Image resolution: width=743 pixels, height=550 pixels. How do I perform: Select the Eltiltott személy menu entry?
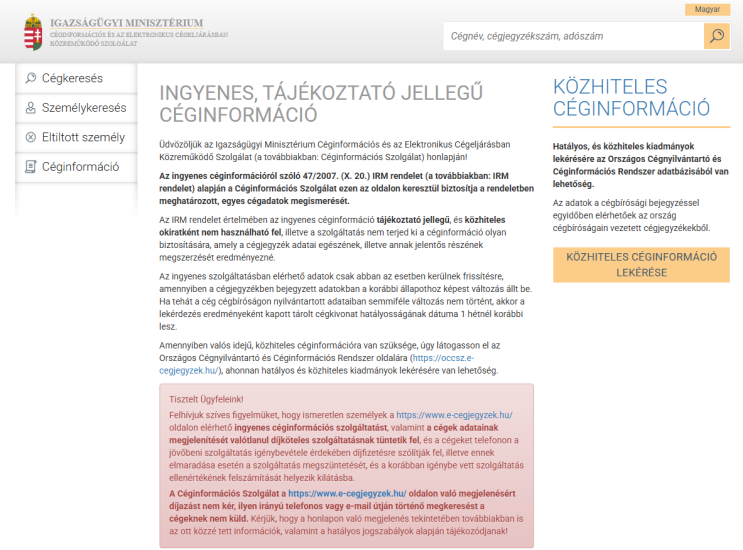coord(76,137)
